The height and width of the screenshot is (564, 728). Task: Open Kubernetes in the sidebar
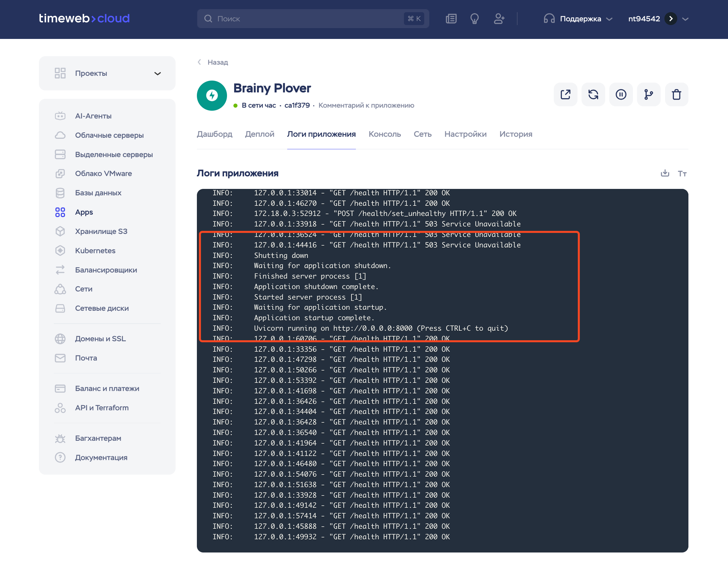click(95, 251)
